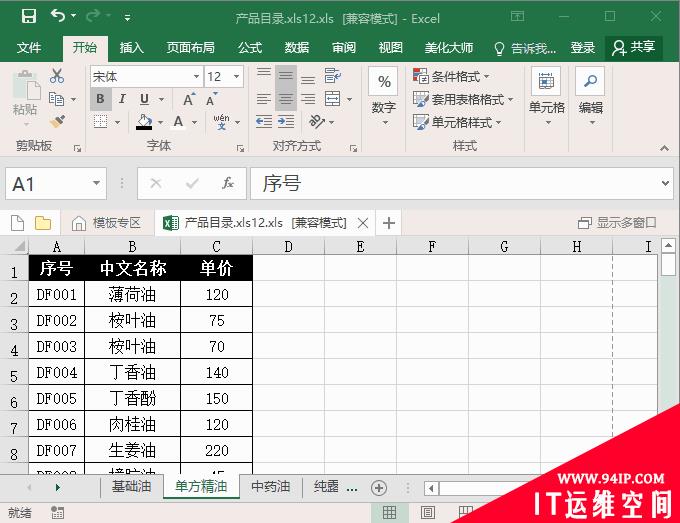Click 告诉我 tell me search box
The width and height of the screenshot is (680, 523).
coord(525,48)
